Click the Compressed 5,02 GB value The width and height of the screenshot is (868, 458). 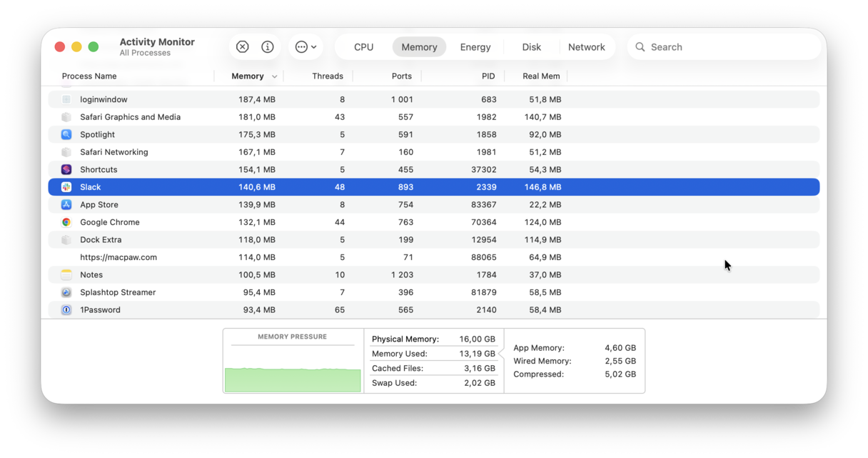click(620, 374)
